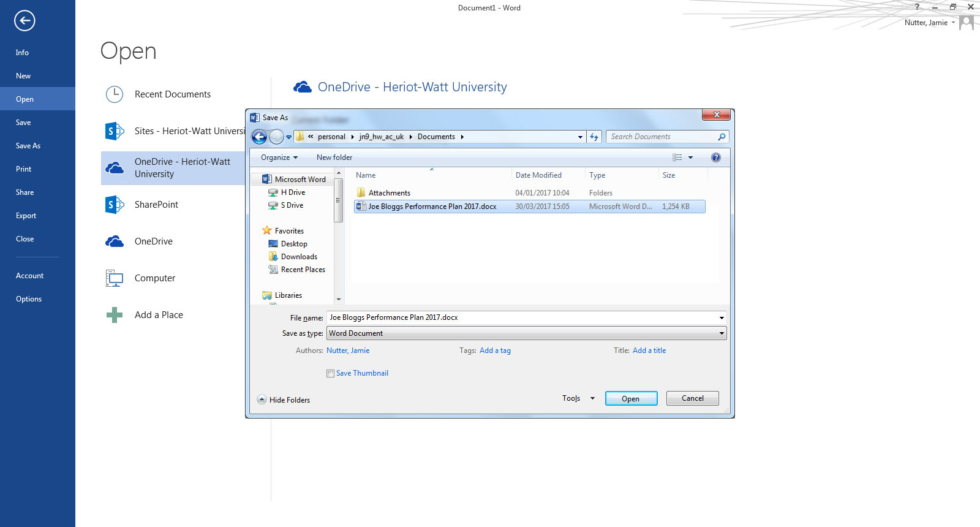Image resolution: width=980 pixels, height=527 pixels.
Task: Click the search magnifier icon
Action: [722, 137]
